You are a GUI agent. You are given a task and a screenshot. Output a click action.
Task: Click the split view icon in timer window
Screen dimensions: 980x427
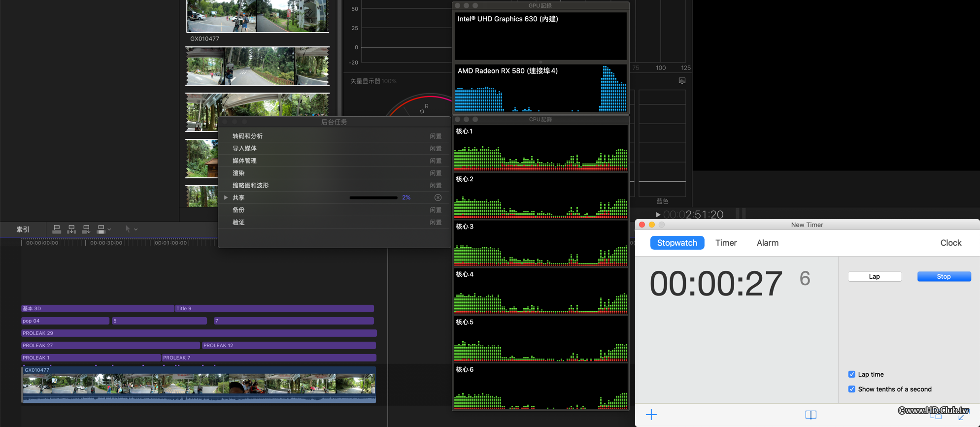point(811,415)
